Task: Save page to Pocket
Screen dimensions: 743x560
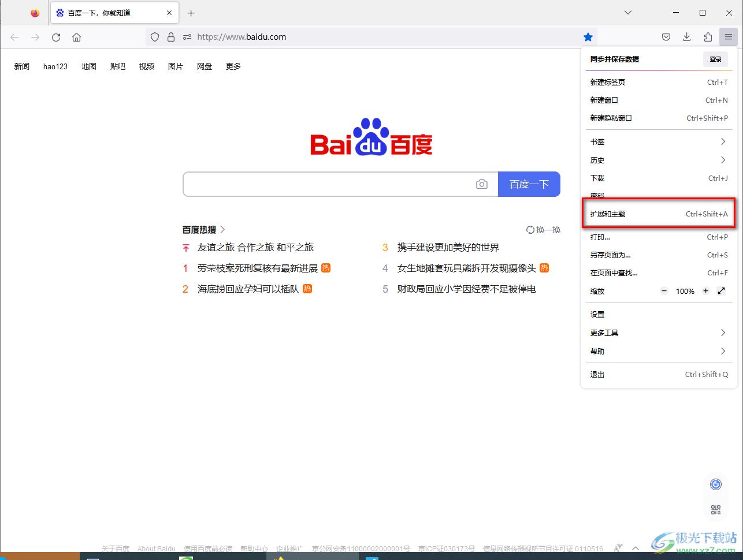Action: (x=666, y=37)
